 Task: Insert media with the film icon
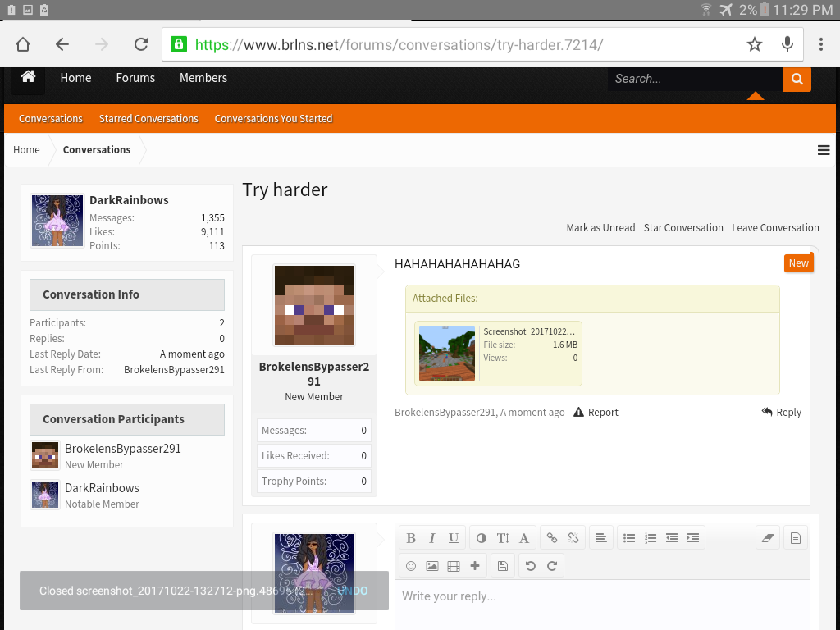453,566
